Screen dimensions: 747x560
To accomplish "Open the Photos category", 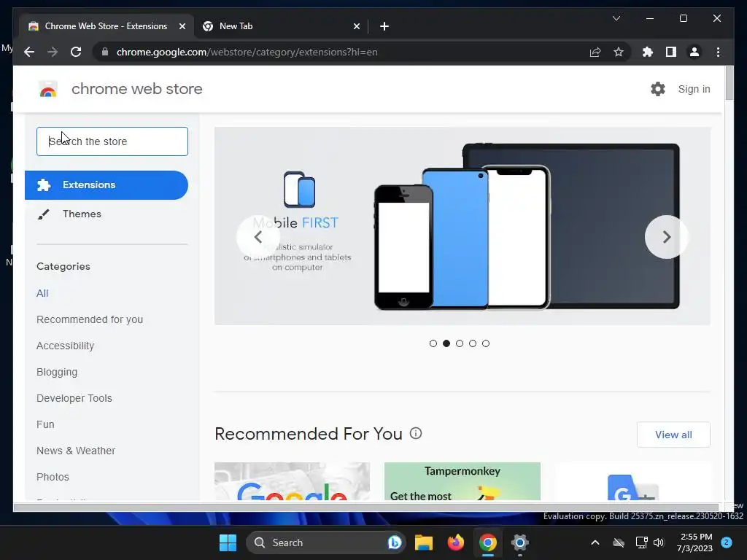I will coord(53,477).
